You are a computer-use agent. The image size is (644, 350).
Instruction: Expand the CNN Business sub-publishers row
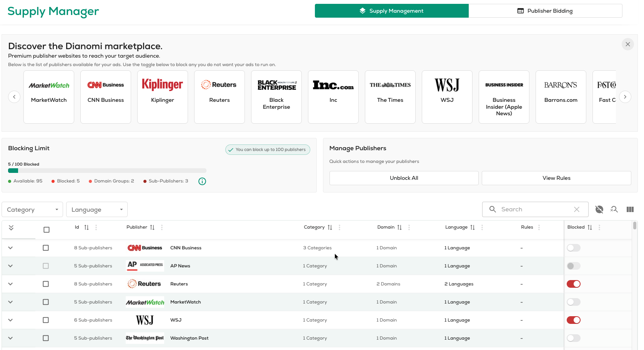[x=10, y=248]
